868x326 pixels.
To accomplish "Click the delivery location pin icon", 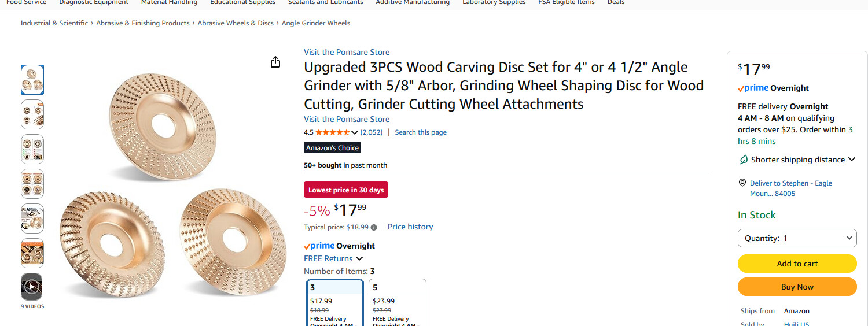I will pos(742,183).
